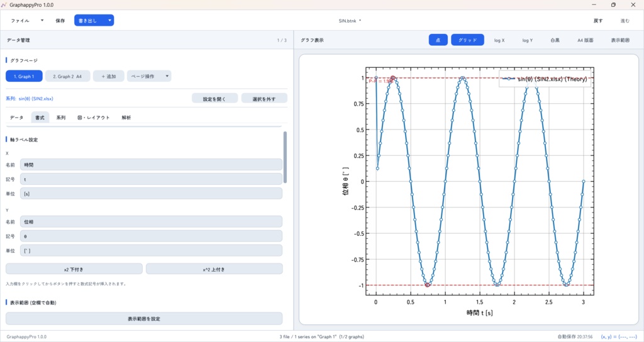Switch graph to 白黒 monochrome mode
644x342 pixels.
555,40
